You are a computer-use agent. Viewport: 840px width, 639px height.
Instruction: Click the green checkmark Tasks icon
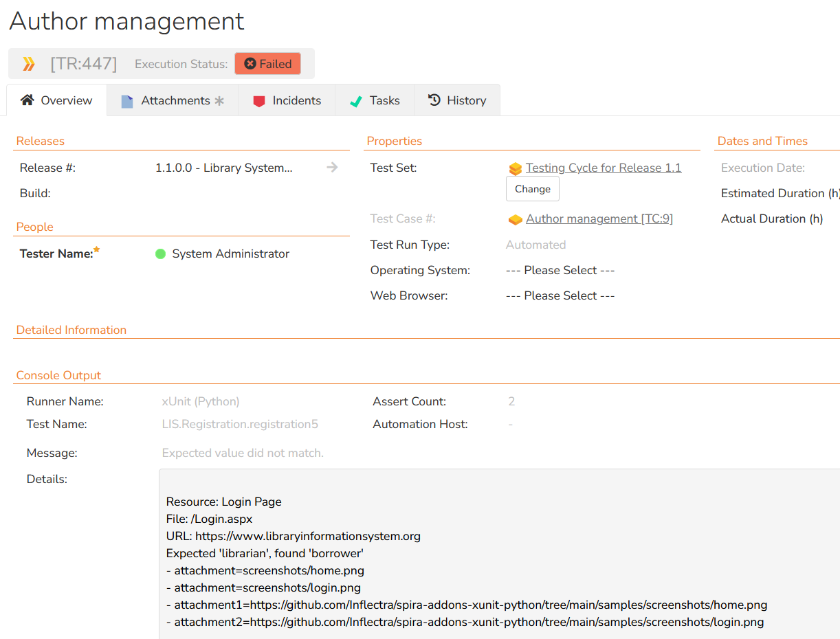tap(355, 101)
